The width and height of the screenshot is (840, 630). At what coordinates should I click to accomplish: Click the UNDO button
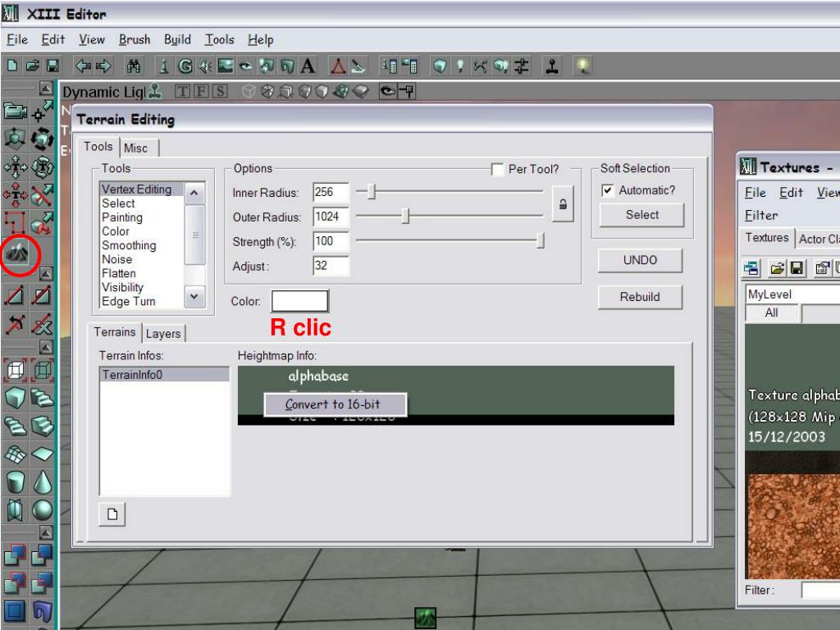[640, 260]
